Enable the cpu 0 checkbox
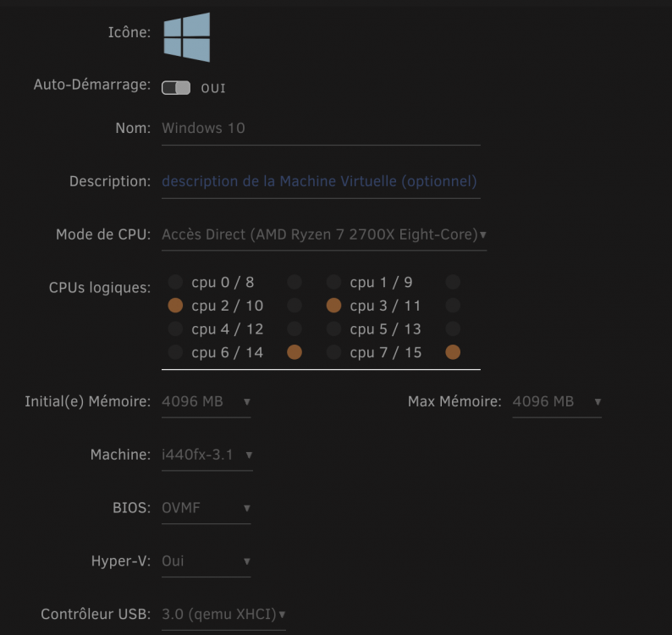This screenshot has width=672, height=635. click(175, 282)
